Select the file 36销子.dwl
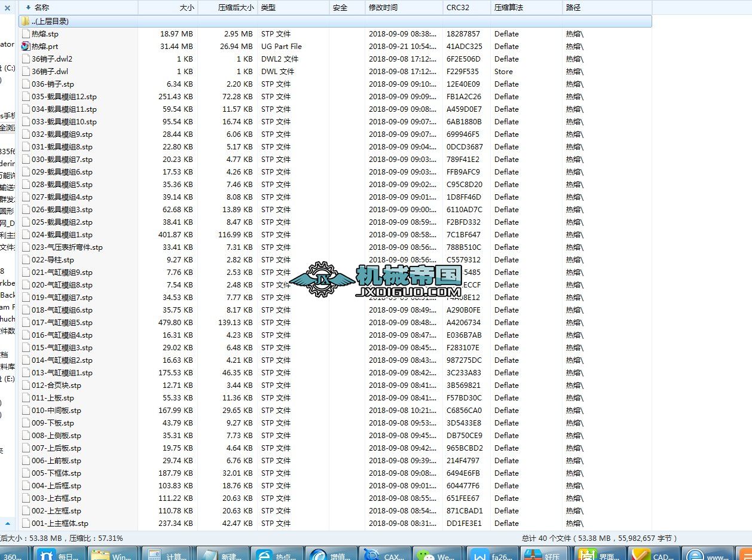 coord(50,71)
